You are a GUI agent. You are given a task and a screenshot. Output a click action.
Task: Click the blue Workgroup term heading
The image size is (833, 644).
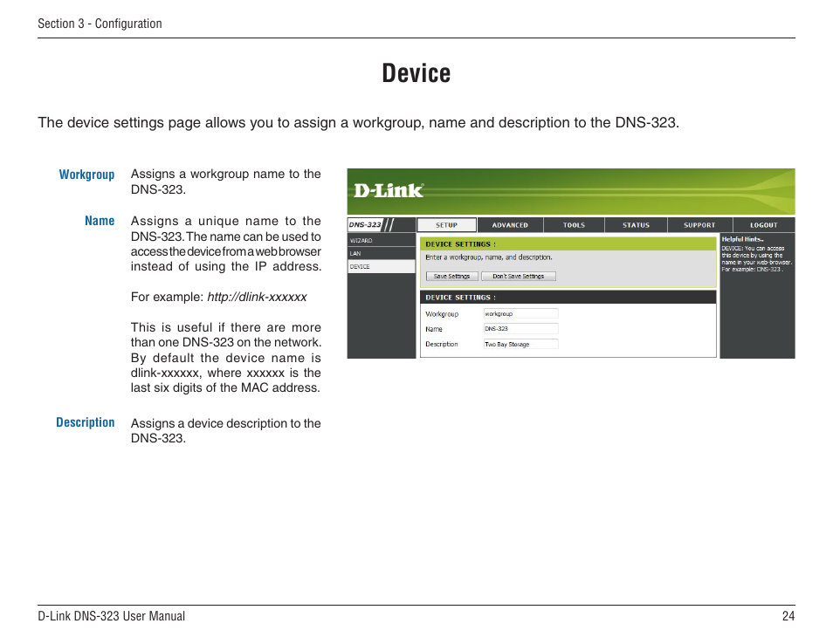click(x=86, y=175)
